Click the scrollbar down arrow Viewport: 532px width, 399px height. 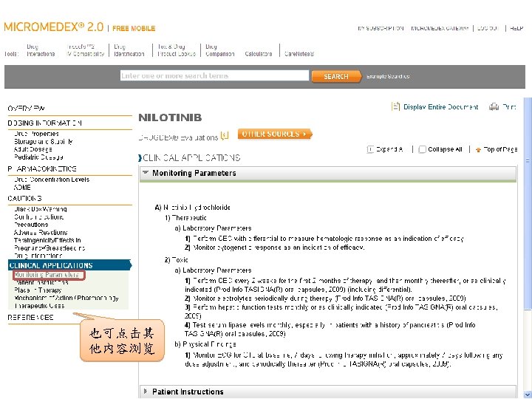528,395
